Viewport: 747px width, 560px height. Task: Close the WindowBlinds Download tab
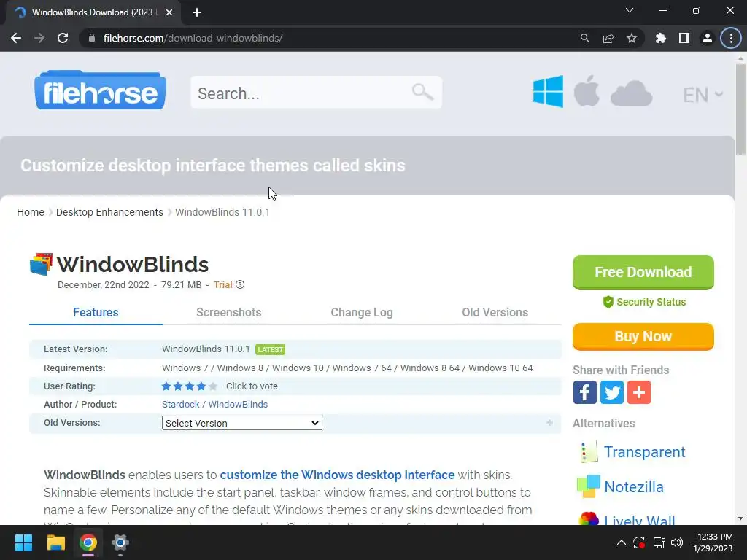pyautogui.click(x=169, y=12)
